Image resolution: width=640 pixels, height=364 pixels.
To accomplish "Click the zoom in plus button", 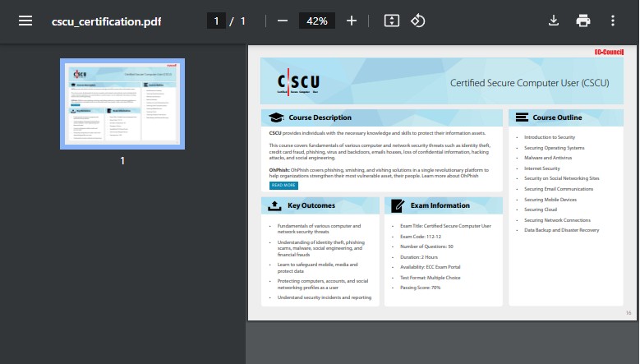I will tap(352, 21).
